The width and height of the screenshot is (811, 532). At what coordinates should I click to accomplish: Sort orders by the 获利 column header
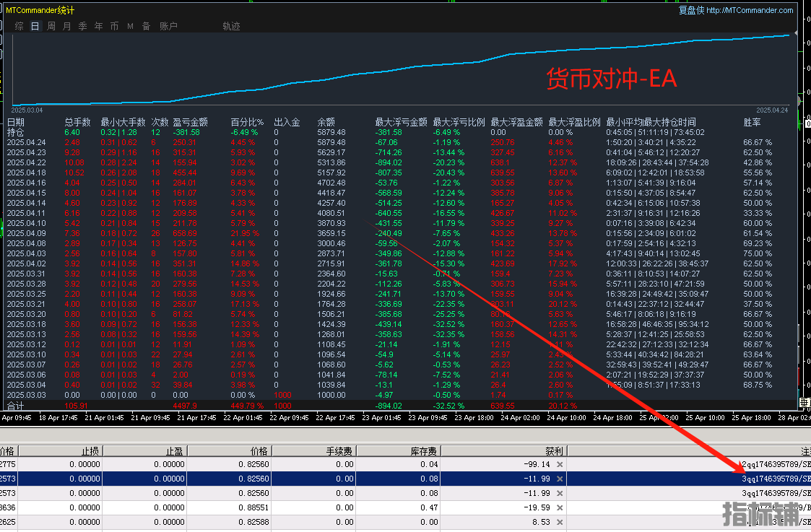click(x=504, y=451)
